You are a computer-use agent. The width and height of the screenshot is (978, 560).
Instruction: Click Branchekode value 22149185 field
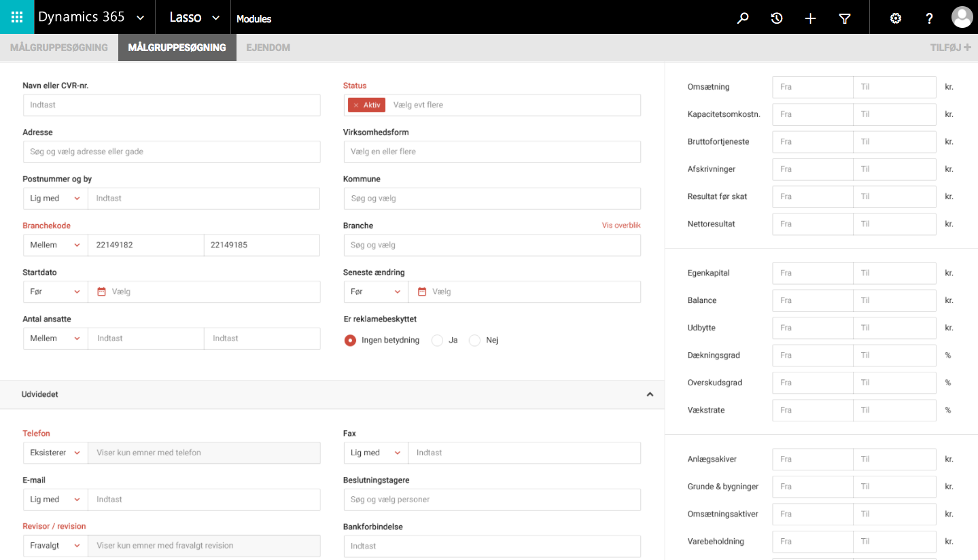[x=262, y=245]
